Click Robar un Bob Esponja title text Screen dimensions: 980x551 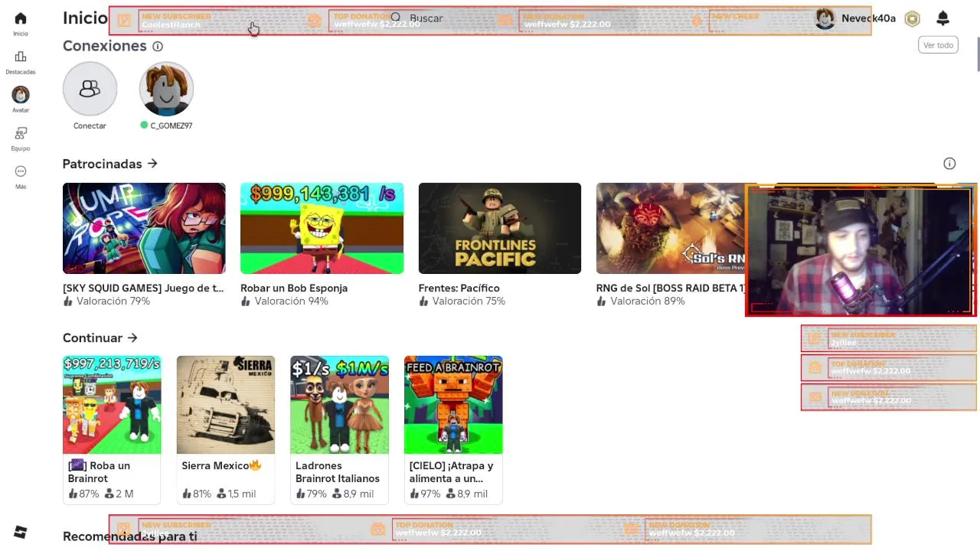[294, 288]
